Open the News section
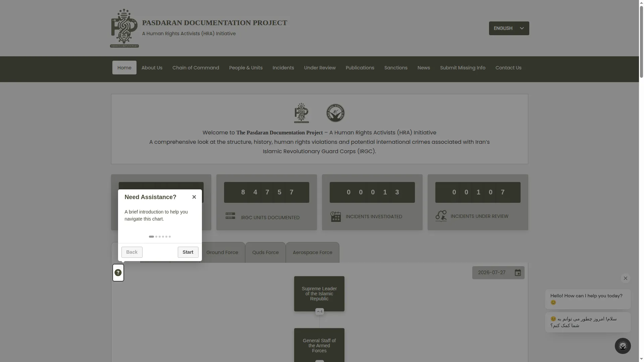Viewport: 644px width, 362px height. click(x=423, y=68)
